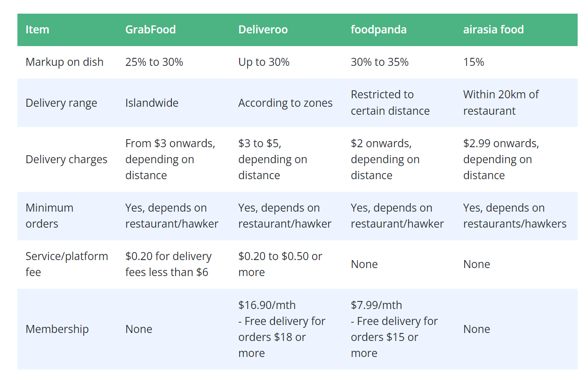588x380 pixels.
Task: Click the Service/platform fee row label
Action: pyautogui.click(x=67, y=264)
